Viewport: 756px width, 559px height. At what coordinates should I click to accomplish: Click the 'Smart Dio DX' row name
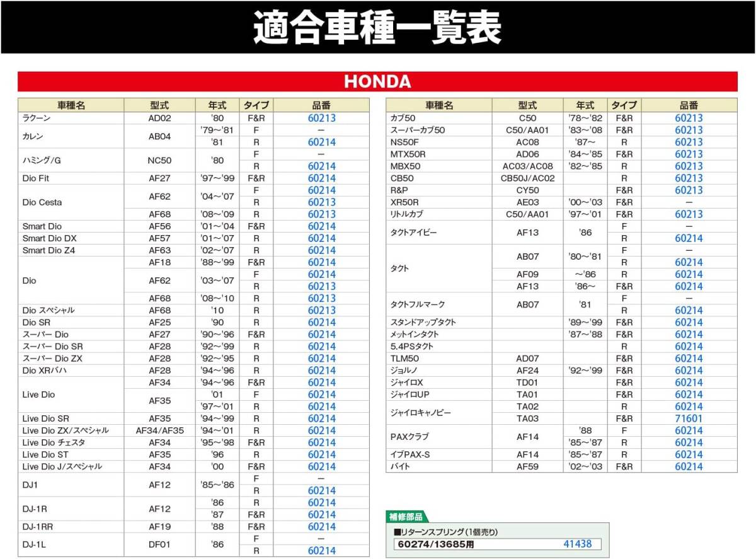point(49,238)
